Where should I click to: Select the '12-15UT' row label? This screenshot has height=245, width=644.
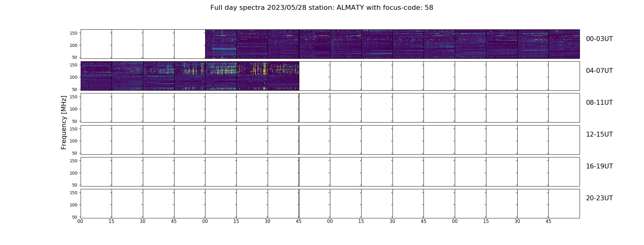(x=599, y=134)
